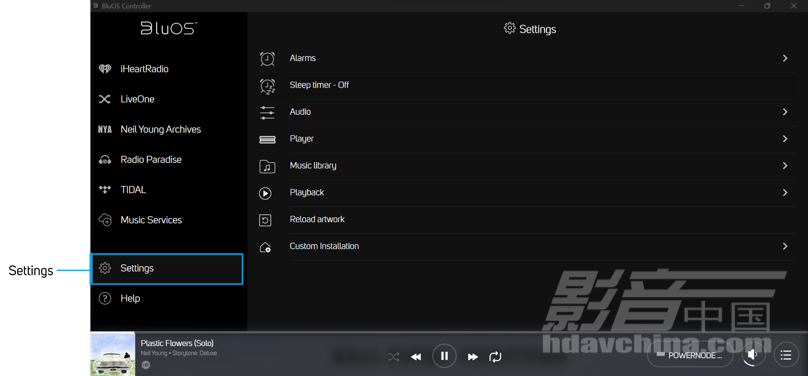Open the Help sidebar entry

click(130, 298)
